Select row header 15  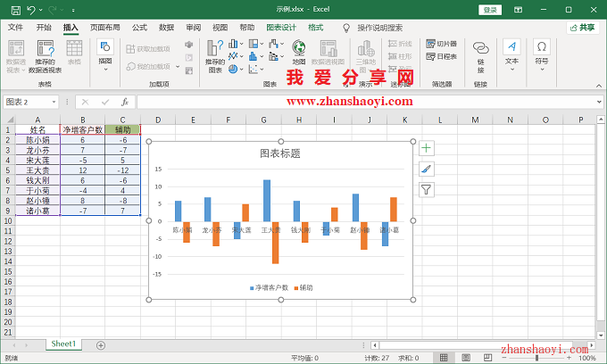tap(8, 271)
